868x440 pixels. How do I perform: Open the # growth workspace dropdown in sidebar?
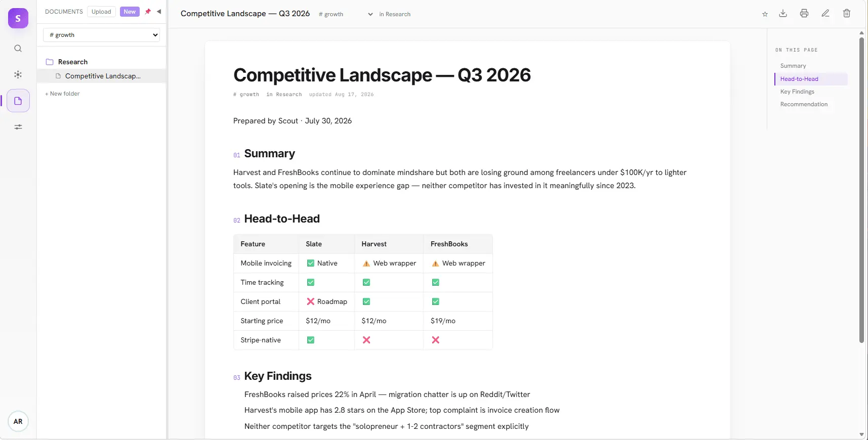pos(102,35)
